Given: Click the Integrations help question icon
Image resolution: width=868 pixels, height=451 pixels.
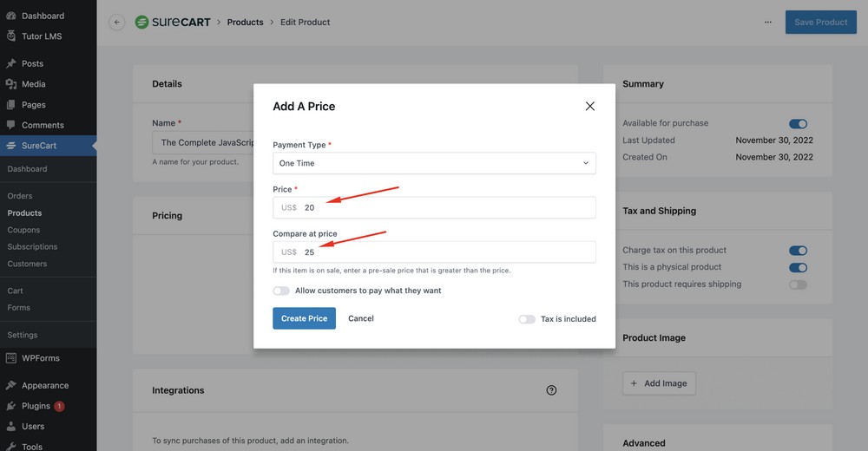Looking at the screenshot, I should (x=551, y=390).
